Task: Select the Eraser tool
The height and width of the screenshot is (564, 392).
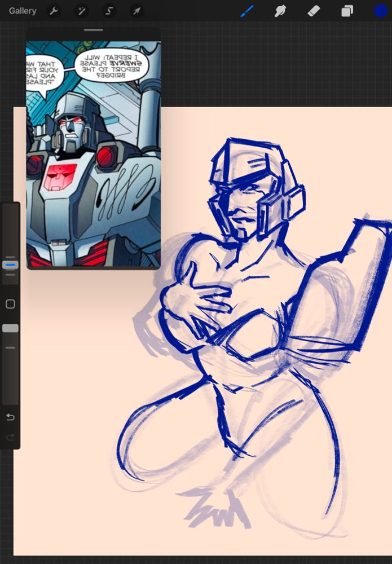Action: tap(314, 11)
